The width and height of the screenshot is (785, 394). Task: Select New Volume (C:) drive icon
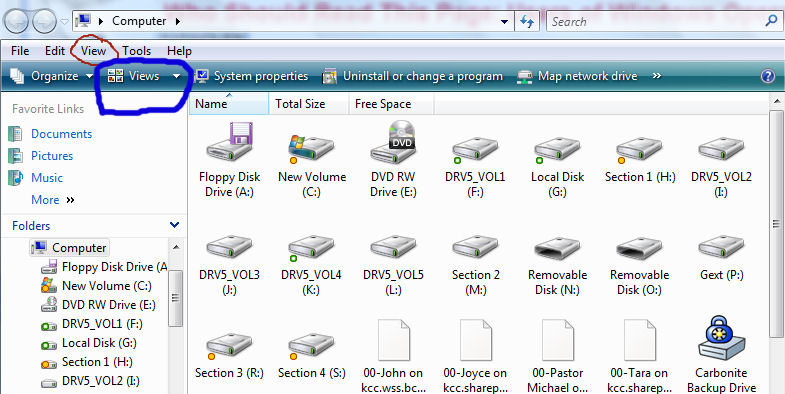(x=311, y=148)
